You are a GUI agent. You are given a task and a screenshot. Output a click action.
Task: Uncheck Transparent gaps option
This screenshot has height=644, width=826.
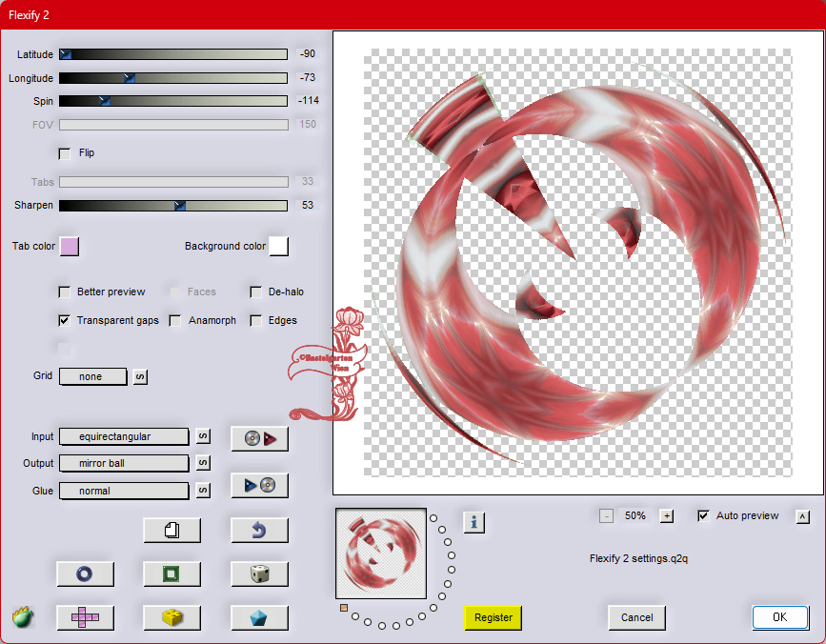[x=66, y=321]
